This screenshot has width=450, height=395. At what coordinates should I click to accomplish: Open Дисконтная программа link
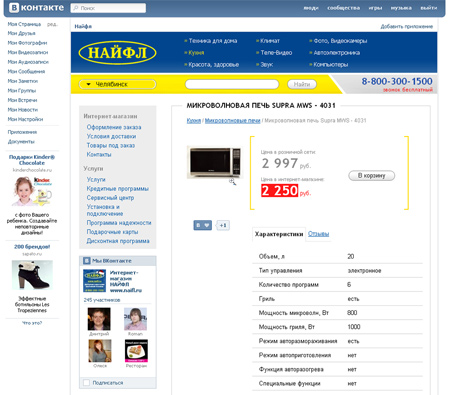[118, 241]
